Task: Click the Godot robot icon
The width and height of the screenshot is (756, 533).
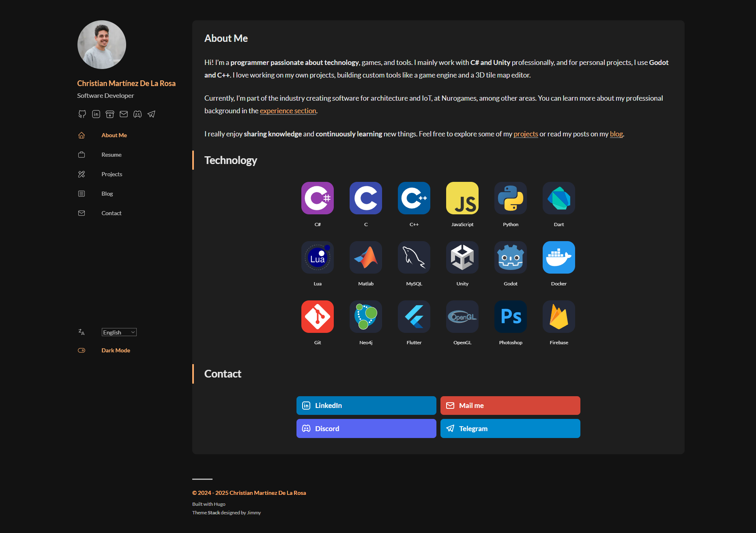Action: pos(511,257)
